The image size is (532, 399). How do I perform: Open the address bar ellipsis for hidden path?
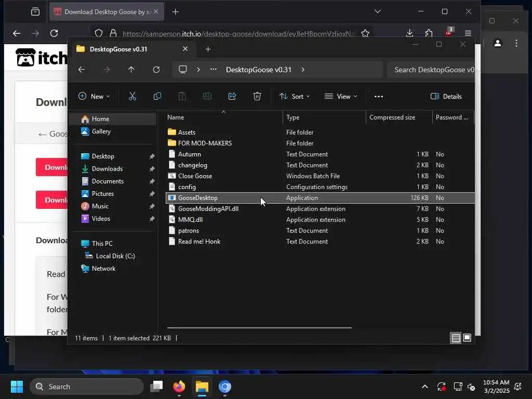(x=213, y=69)
